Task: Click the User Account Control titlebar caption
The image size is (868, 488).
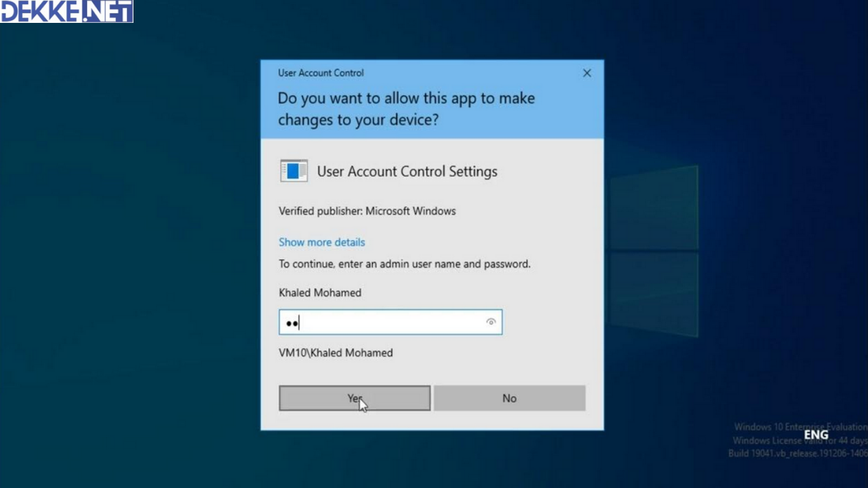Action: click(321, 73)
